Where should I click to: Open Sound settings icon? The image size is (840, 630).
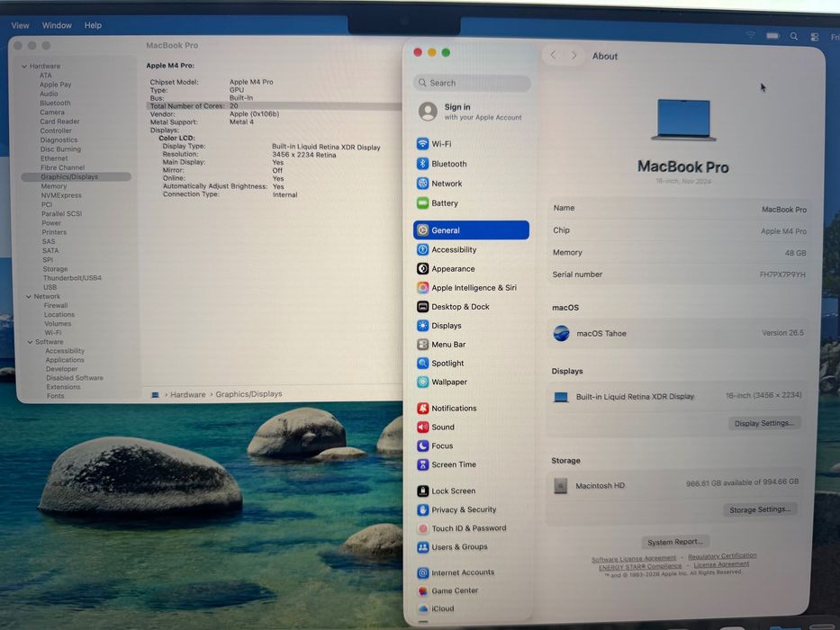(422, 427)
